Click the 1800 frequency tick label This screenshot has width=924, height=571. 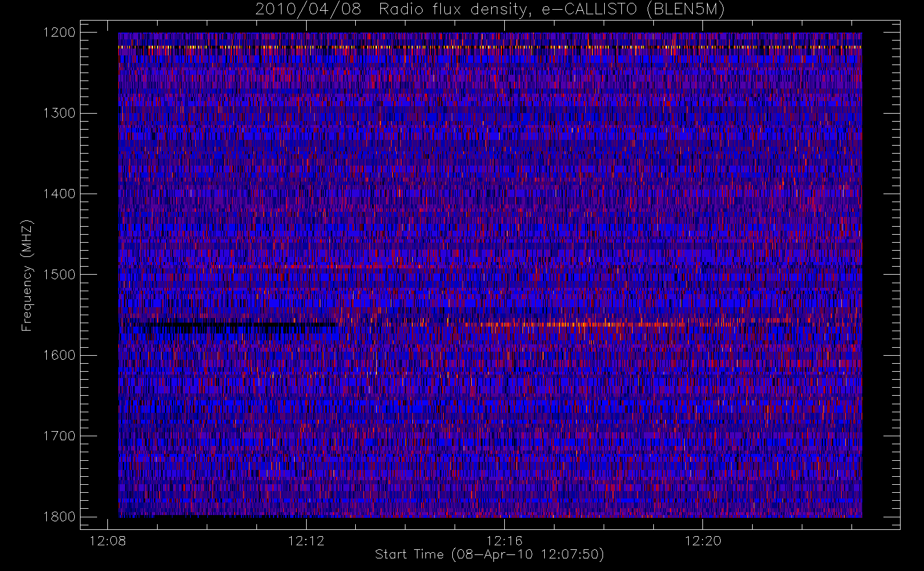(59, 517)
